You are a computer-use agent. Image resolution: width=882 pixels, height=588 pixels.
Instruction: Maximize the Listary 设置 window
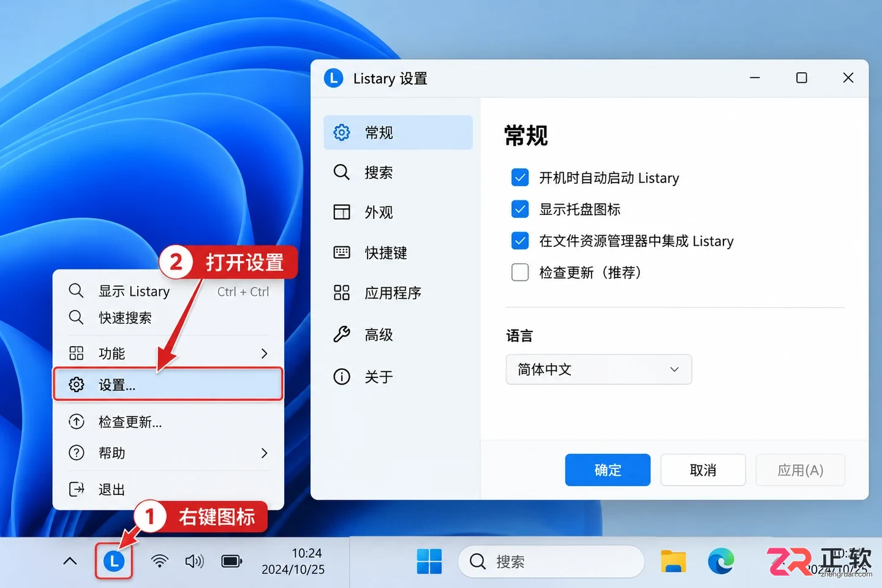point(801,78)
